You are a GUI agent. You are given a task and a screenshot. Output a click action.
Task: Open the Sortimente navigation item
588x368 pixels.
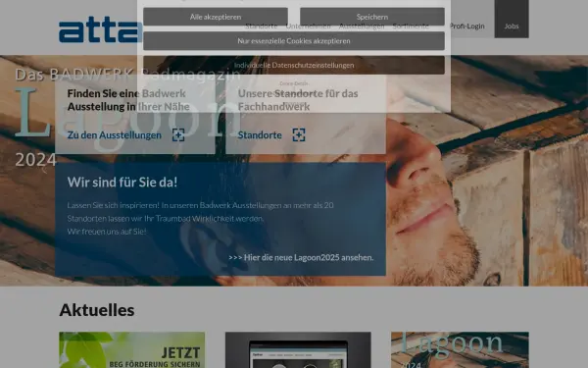point(411,26)
